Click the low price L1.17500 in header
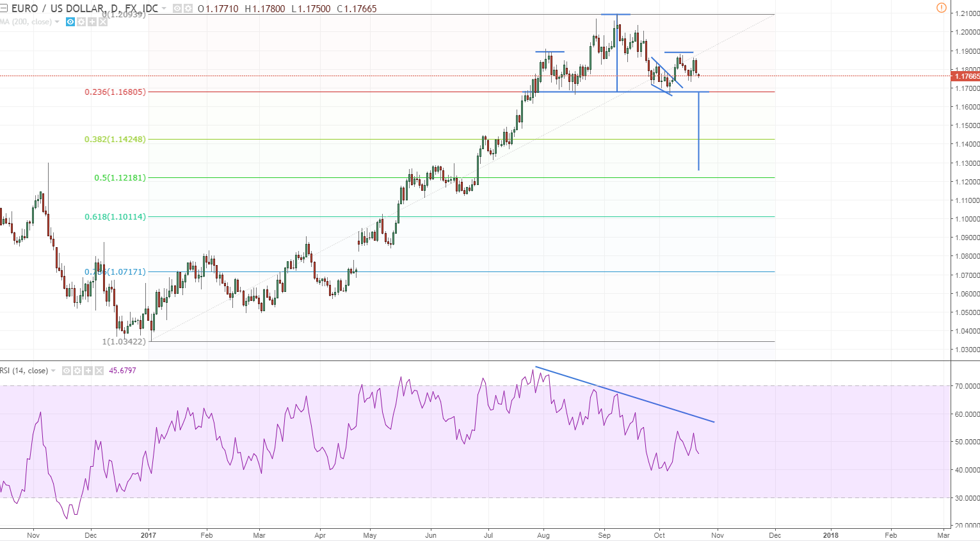 [311, 9]
